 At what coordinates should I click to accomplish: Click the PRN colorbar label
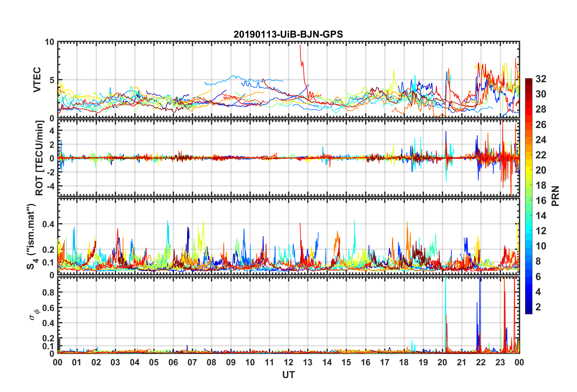(x=555, y=196)
